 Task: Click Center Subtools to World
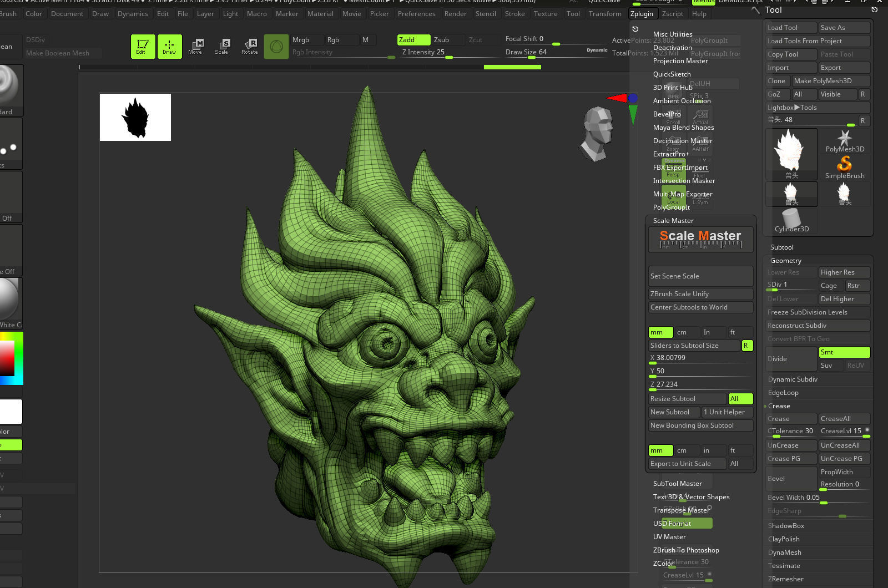701,307
